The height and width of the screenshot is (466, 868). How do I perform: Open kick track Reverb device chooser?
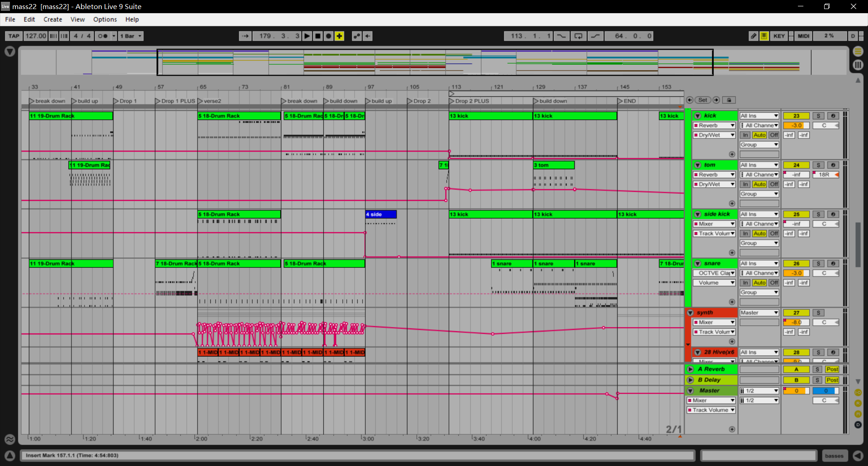click(x=714, y=126)
